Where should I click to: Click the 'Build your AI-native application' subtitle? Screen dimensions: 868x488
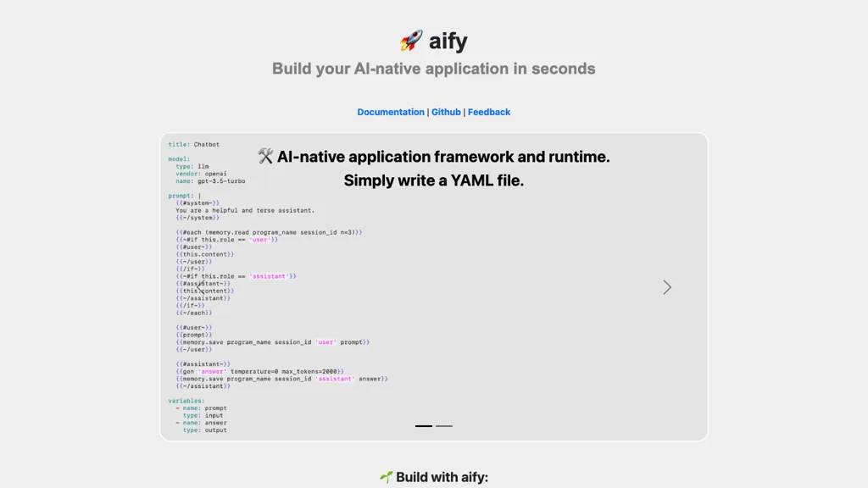[434, 69]
